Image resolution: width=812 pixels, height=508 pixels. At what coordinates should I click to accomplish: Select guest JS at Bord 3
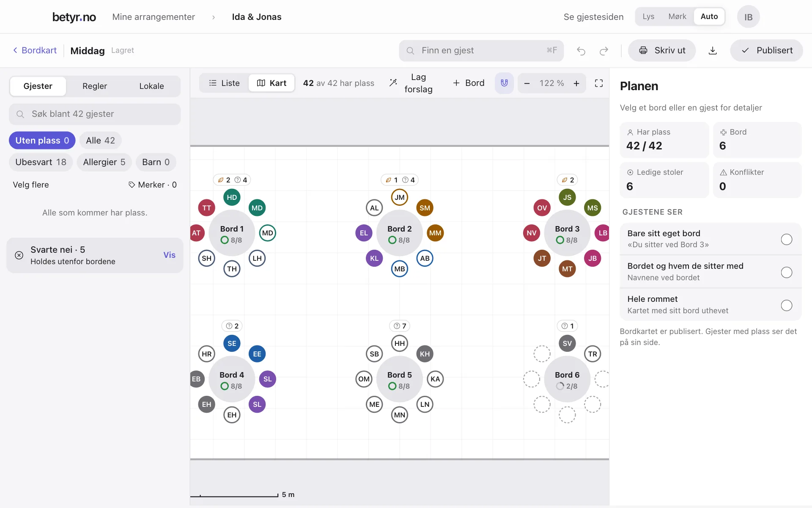567,197
